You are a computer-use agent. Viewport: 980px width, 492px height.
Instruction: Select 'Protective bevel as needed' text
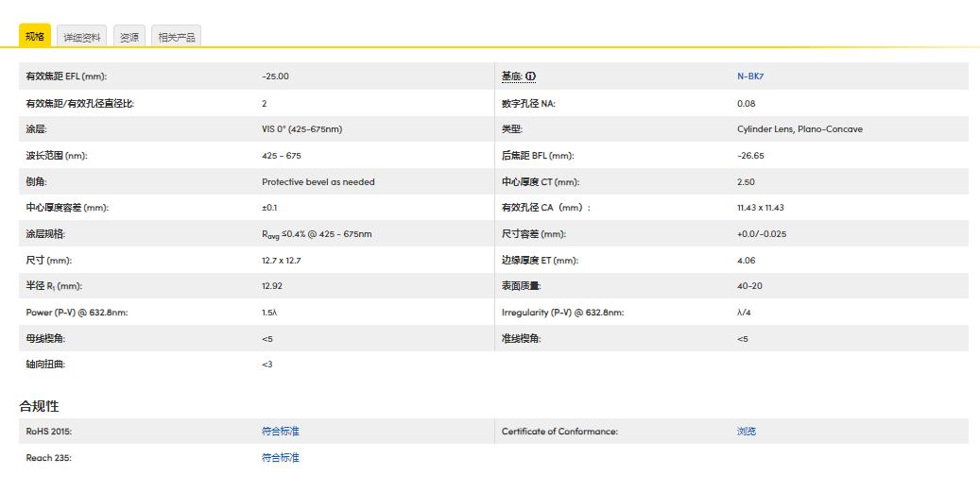pyautogui.click(x=318, y=181)
